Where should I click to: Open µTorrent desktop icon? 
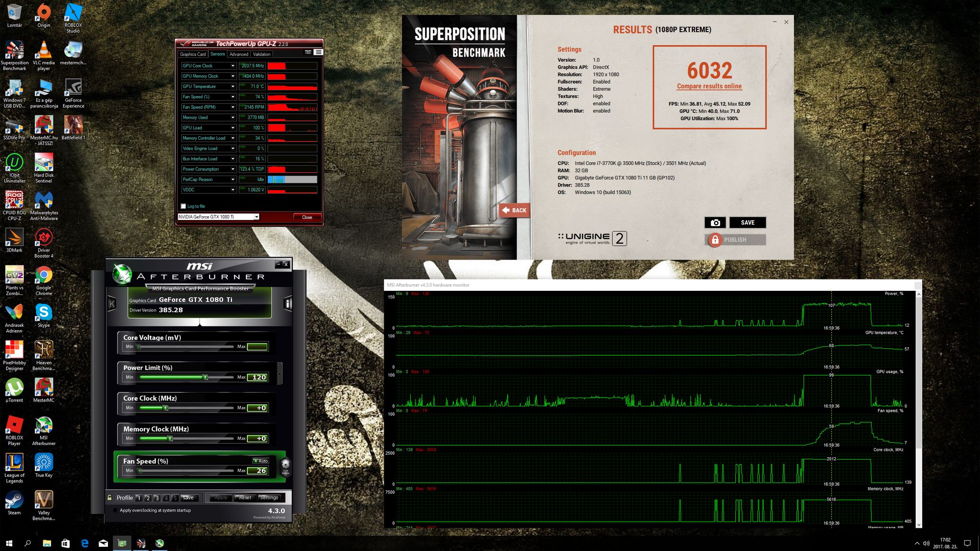coord(14,391)
